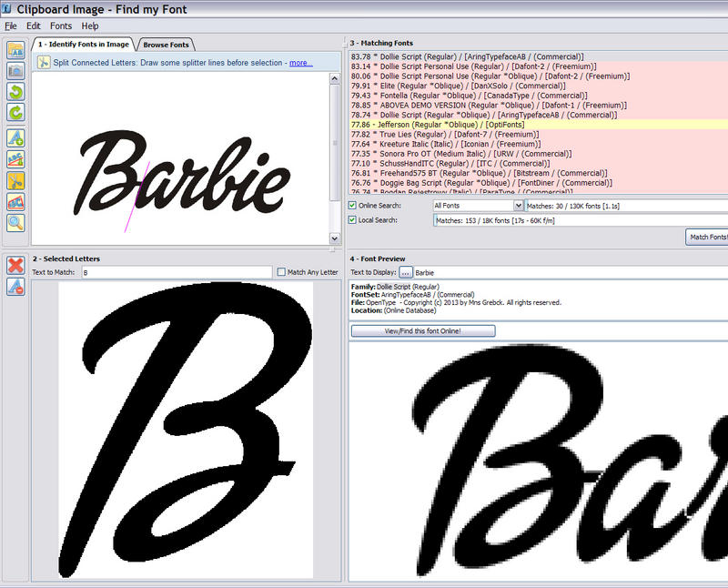This screenshot has width=728, height=588.
Task: Toggle the Online Search checkbox
Action: click(x=352, y=206)
